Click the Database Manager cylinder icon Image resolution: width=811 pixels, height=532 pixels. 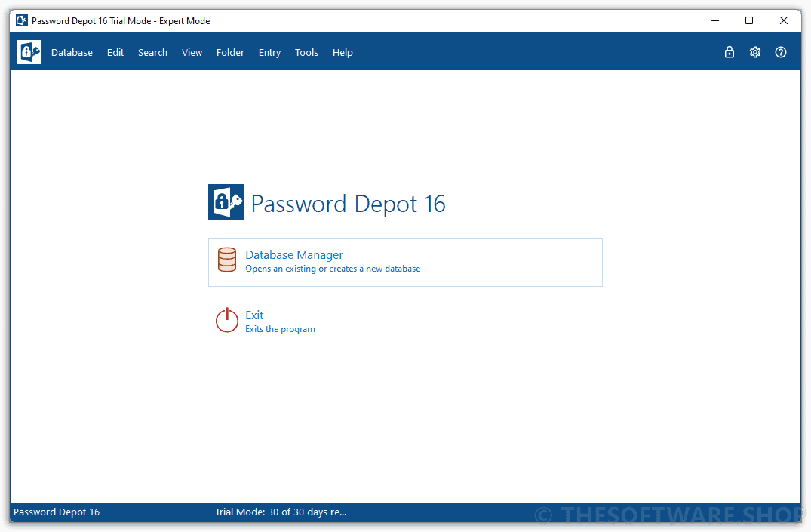click(227, 260)
